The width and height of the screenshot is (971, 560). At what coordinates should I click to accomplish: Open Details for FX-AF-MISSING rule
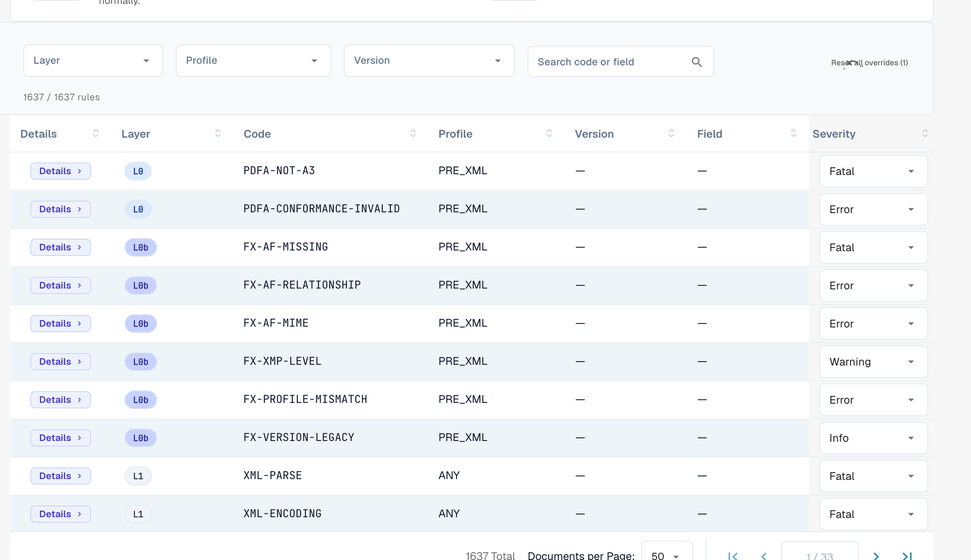(x=61, y=247)
